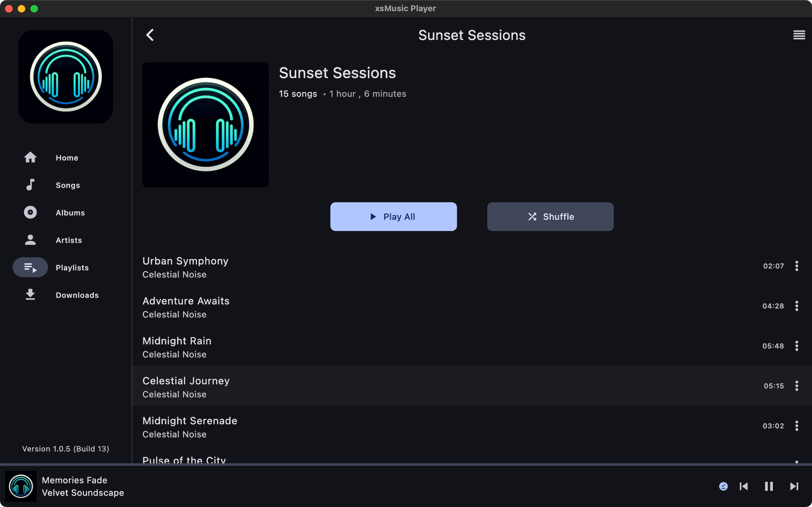This screenshot has width=812, height=507.
Task: Open the hamburger menu at top right
Action: (799, 35)
